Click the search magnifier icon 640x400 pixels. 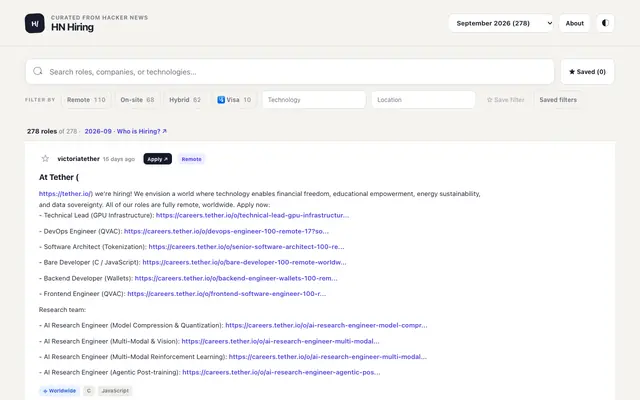pyautogui.click(x=38, y=71)
